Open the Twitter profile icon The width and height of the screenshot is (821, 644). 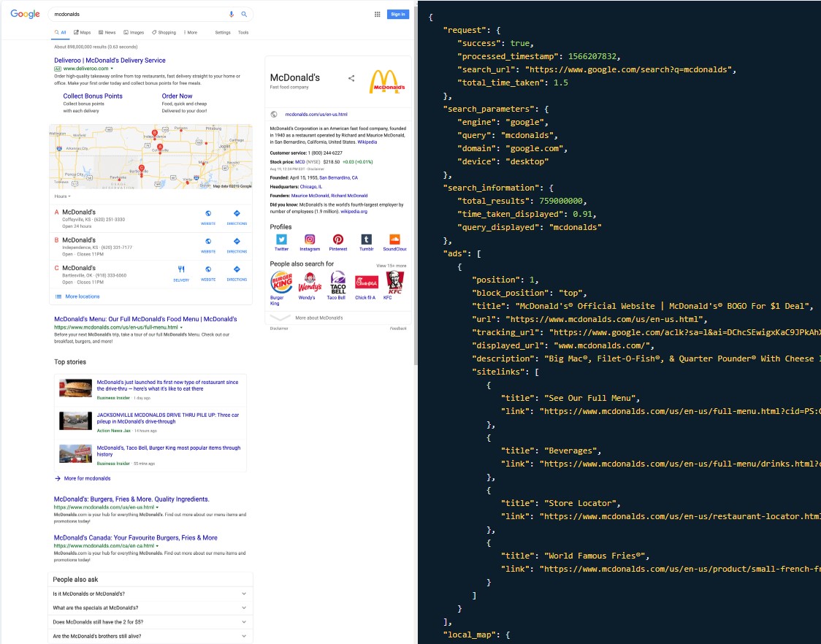(x=281, y=239)
